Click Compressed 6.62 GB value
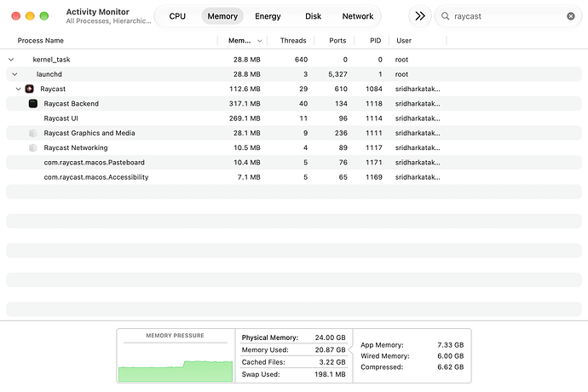 click(451, 367)
